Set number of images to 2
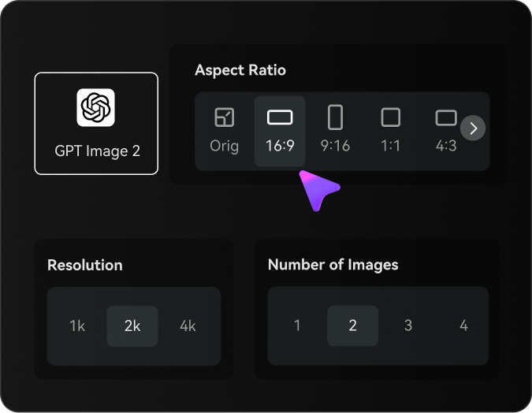Screen dimensions: 532x413 point(353,326)
